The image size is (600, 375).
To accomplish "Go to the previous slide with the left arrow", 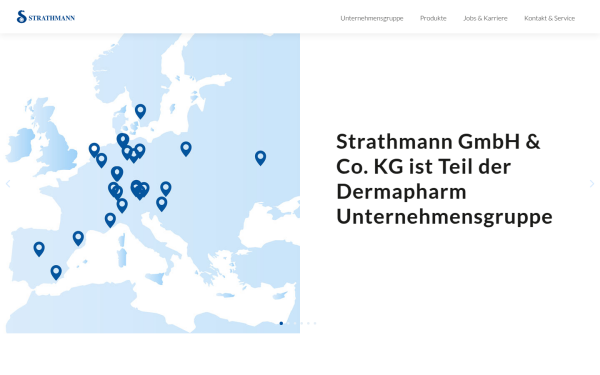I will [x=8, y=184].
